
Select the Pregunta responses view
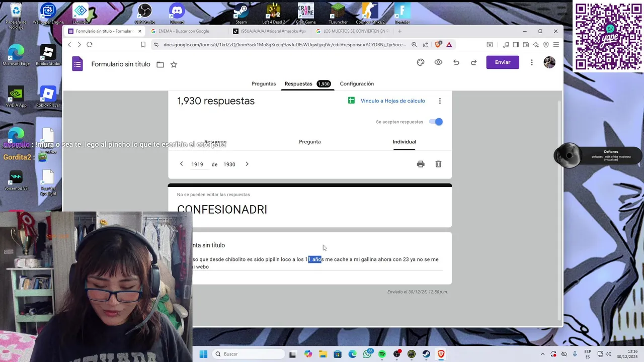pyautogui.click(x=310, y=142)
